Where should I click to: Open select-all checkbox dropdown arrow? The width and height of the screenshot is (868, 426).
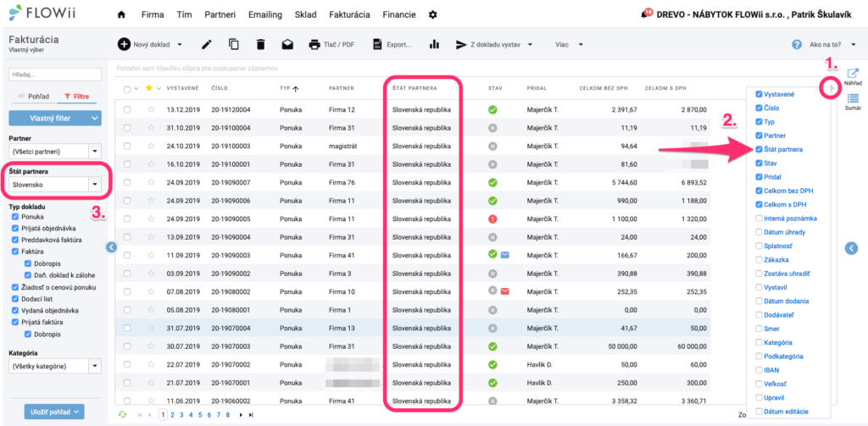136,89
